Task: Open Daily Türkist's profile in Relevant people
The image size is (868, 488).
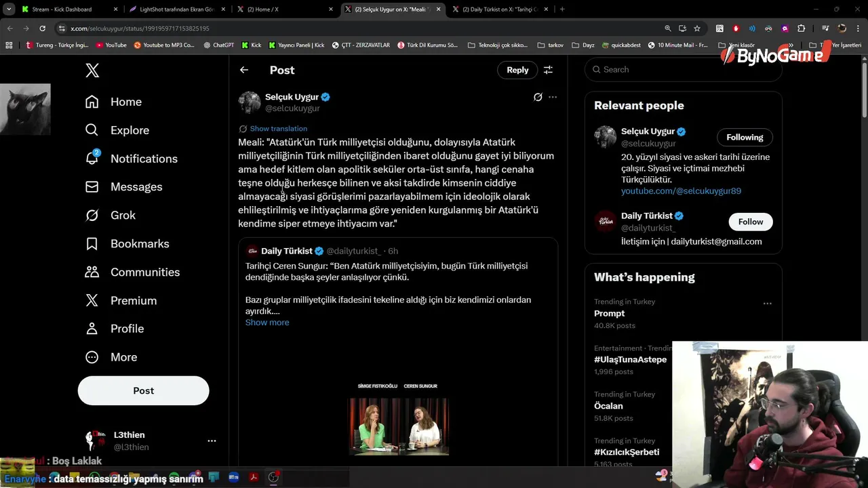Action: 647,216
